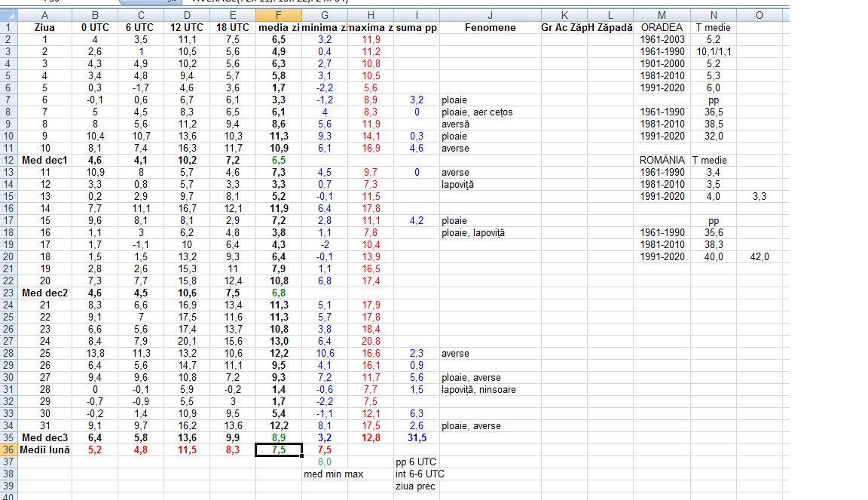Viewport: 868px width, 500px height.
Task: Click the 40,0 cell in row 20
Action: click(x=714, y=256)
